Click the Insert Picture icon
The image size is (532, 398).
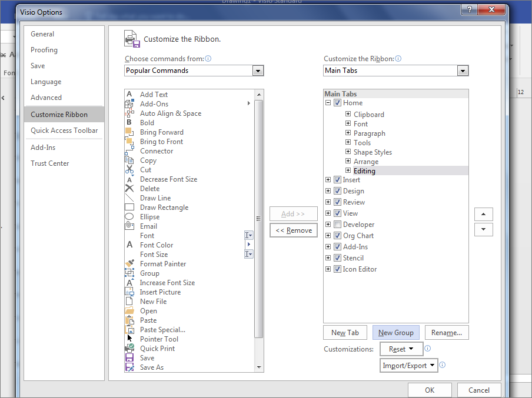coord(129,292)
